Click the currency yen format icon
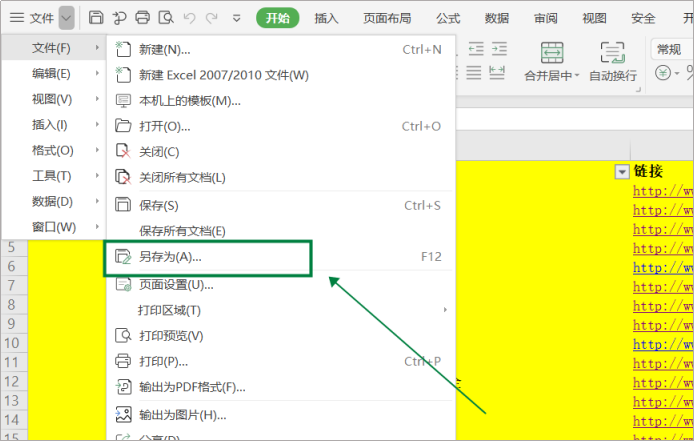Screen dimensions: 695x442 [x=663, y=73]
